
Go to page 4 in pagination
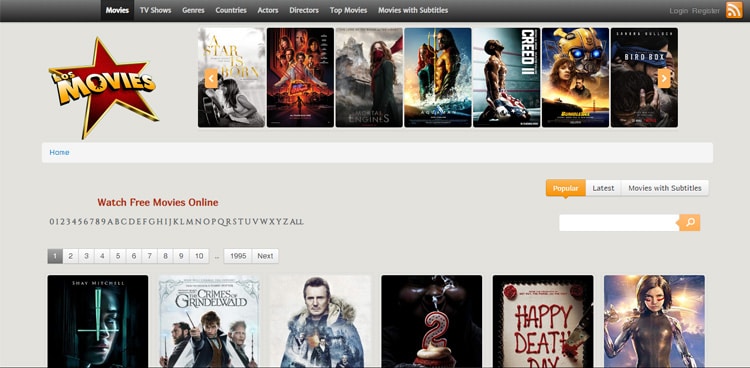pos(102,256)
